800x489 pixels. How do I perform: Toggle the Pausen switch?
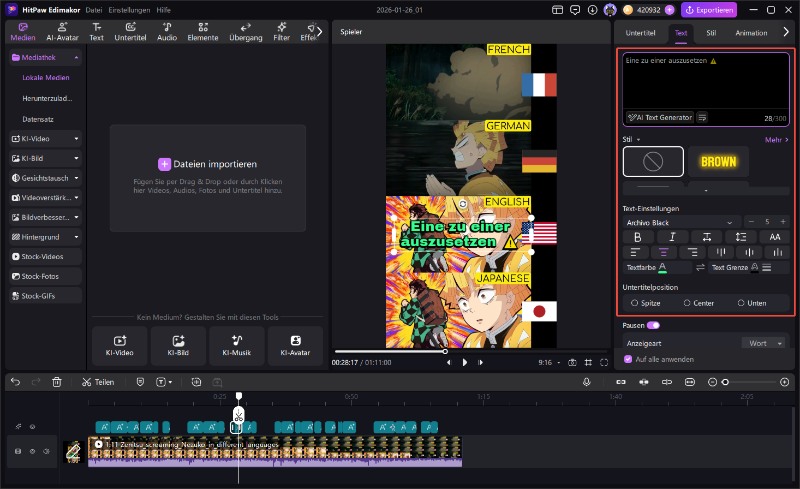pyautogui.click(x=654, y=325)
